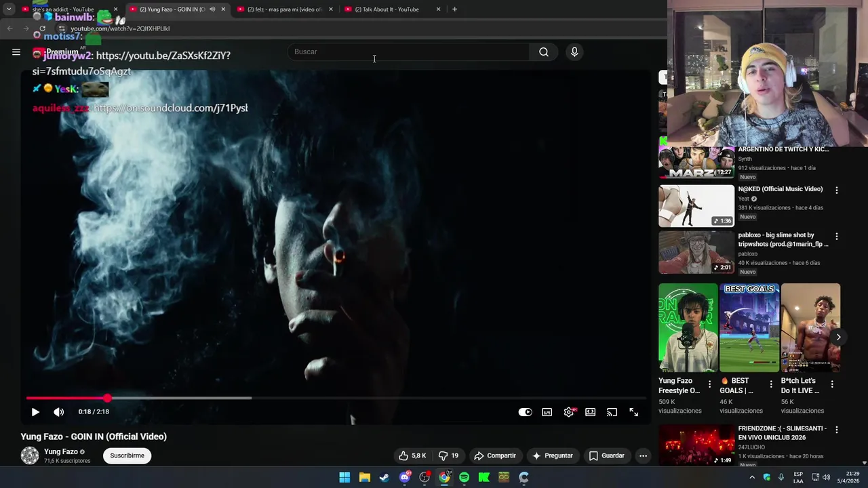
Task: Cast the video to a TV
Action: click(x=612, y=412)
